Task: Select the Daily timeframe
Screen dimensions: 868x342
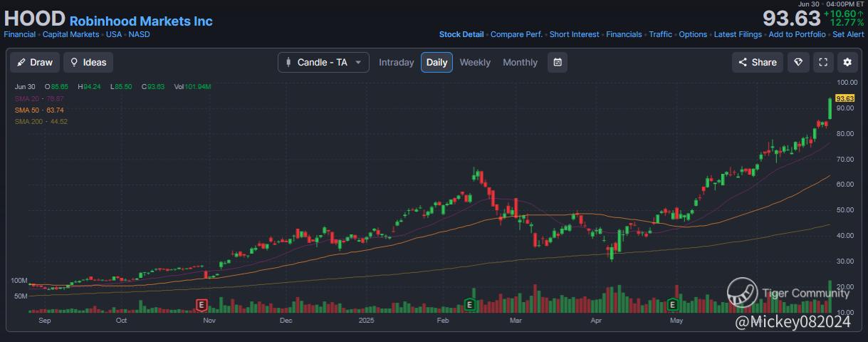Action: coord(436,63)
